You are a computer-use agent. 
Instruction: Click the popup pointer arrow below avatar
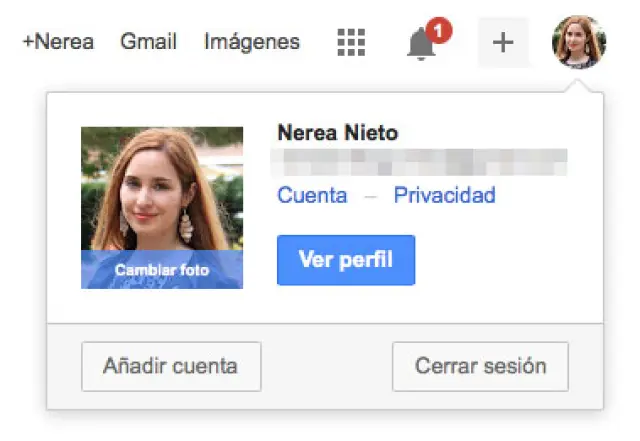pyautogui.click(x=579, y=88)
